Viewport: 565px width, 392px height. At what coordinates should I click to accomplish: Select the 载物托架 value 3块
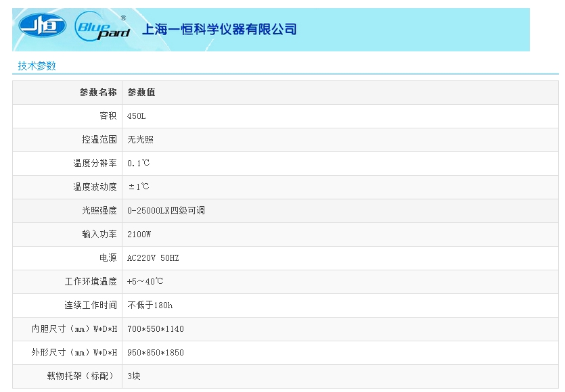click(134, 376)
